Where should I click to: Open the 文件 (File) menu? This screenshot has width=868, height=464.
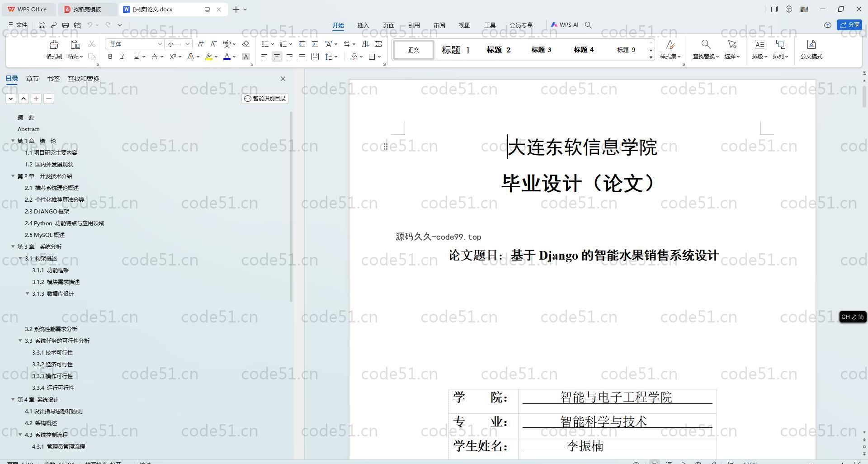coord(18,25)
